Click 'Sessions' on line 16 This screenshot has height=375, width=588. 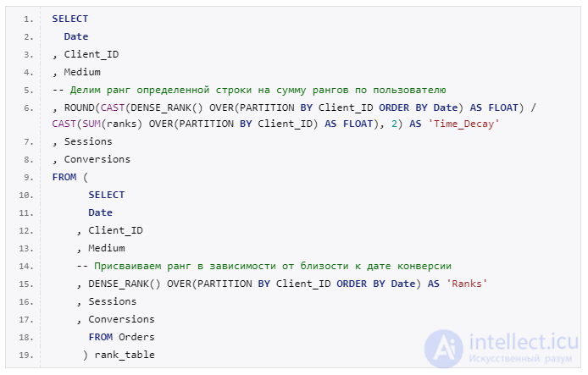click(x=113, y=301)
